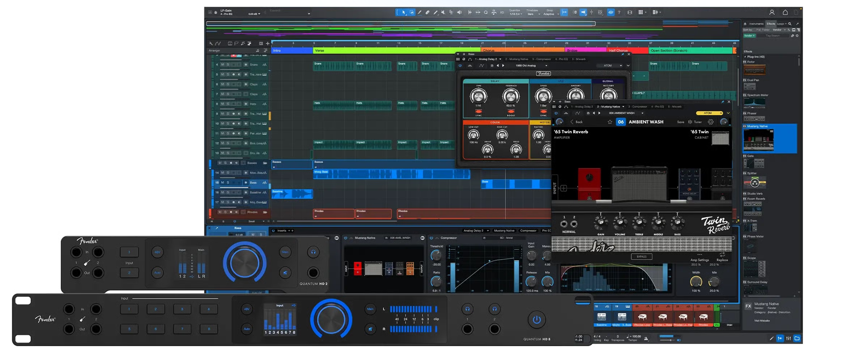Toggle the Delay SYNC switch
This screenshot has height=362, width=868.
[x=478, y=111]
